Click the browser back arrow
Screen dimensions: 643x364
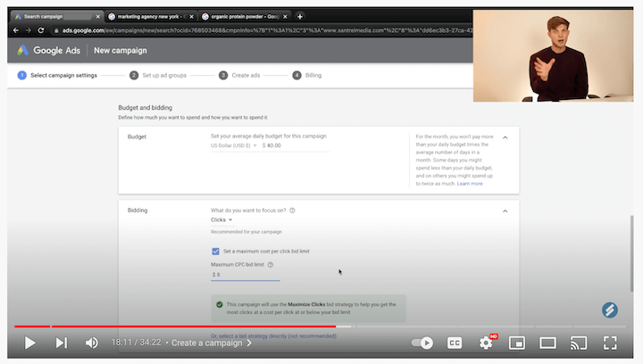coord(16,30)
